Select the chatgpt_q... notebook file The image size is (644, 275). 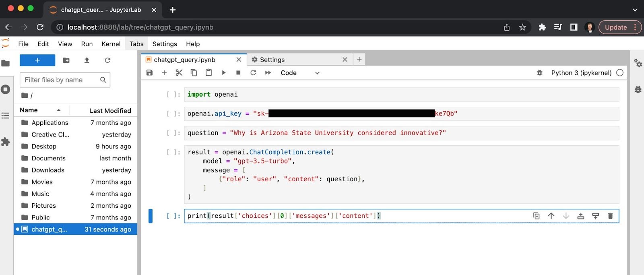coord(76,229)
